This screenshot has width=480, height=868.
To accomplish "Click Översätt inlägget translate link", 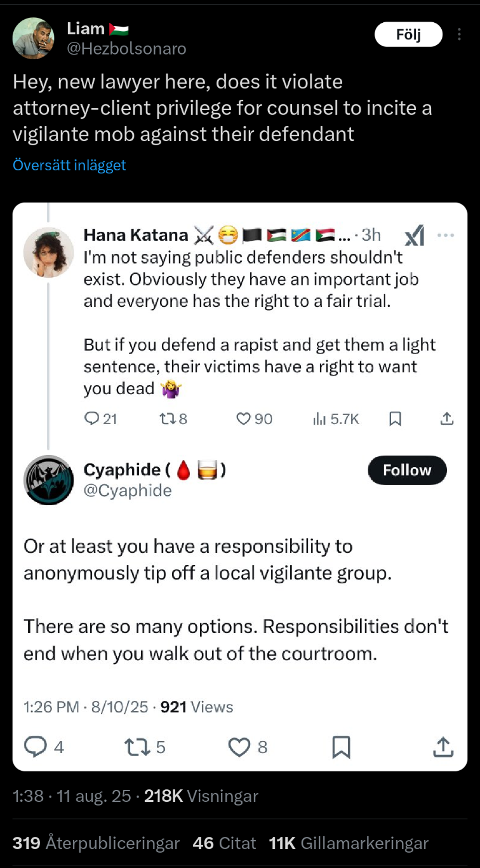I will click(x=69, y=165).
